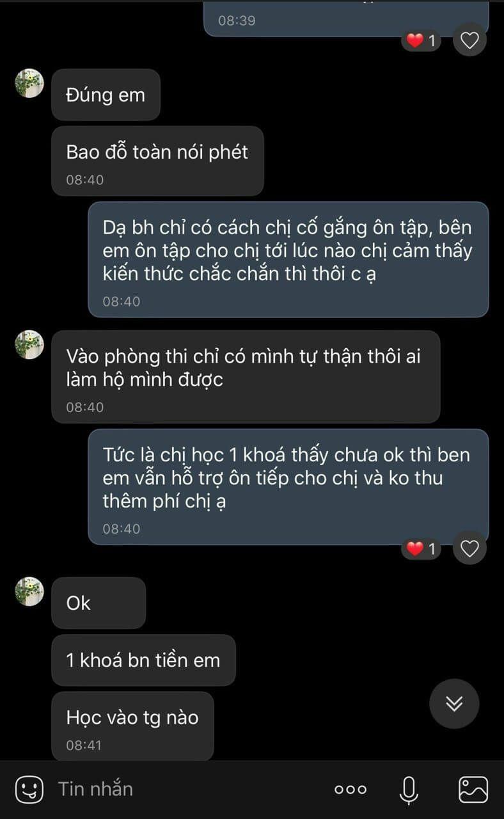
Task: Select 'Vào phòng thi chỉ có mình' message
Action: click(x=246, y=376)
